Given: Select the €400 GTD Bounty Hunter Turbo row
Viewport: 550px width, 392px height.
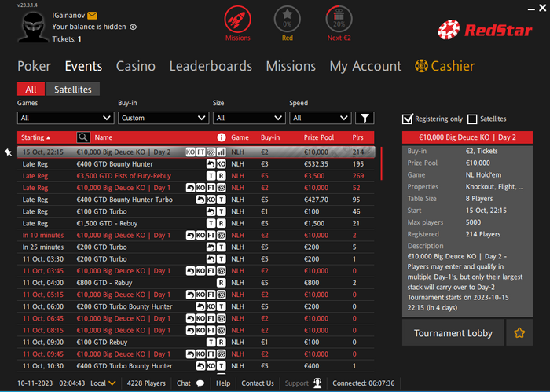Looking at the screenshot, I should (x=196, y=200).
